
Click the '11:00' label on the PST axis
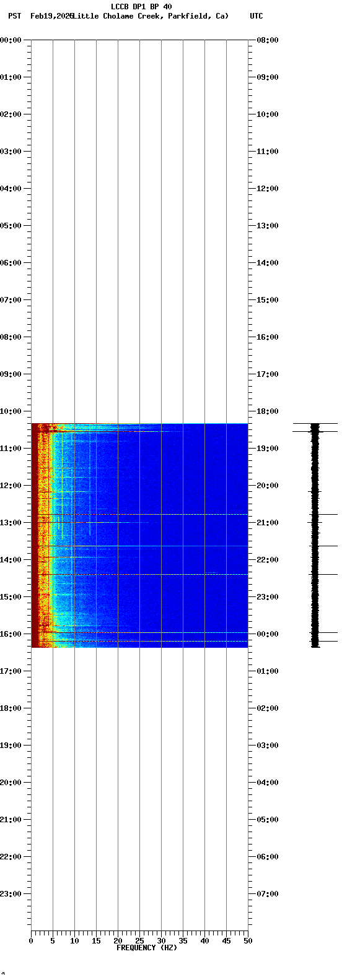[x=11, y=449]
